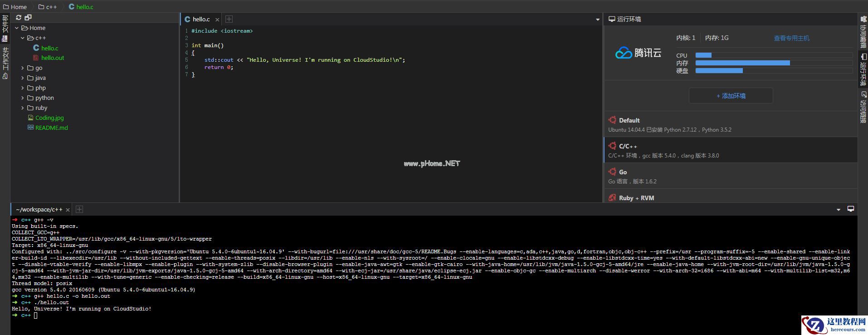Refresh the file tree with the sync icon

pos(19,18)
